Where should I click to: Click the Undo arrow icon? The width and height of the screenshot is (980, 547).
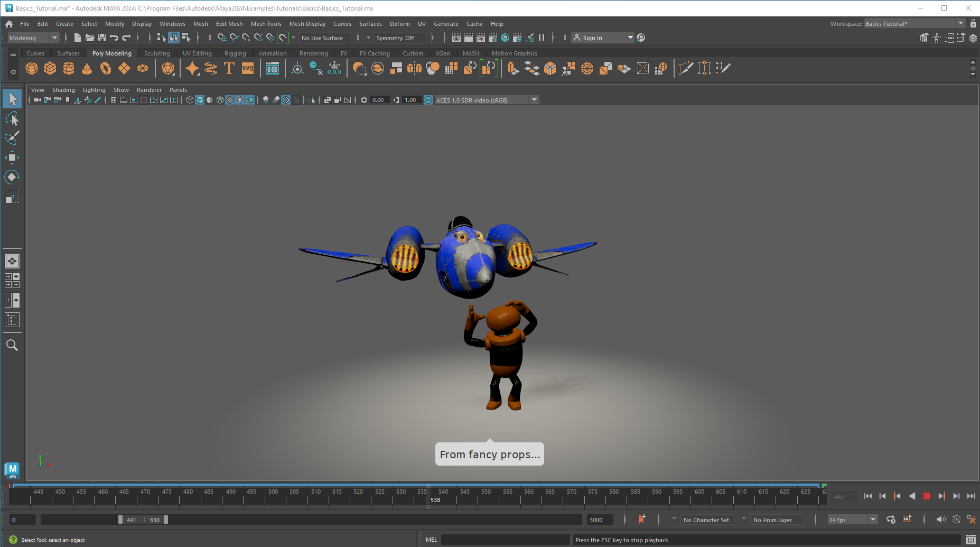pyautogui.click(x=114, y=38)
